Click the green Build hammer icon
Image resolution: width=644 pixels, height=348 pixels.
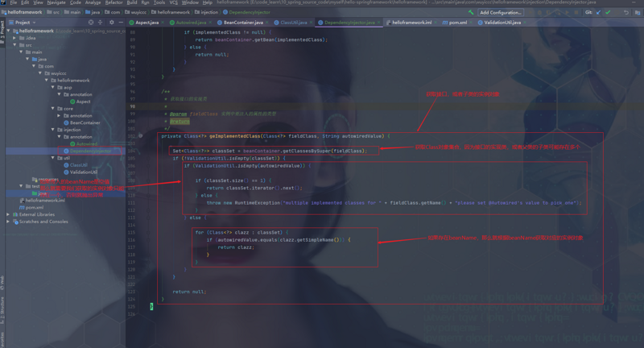coord(471,12)
